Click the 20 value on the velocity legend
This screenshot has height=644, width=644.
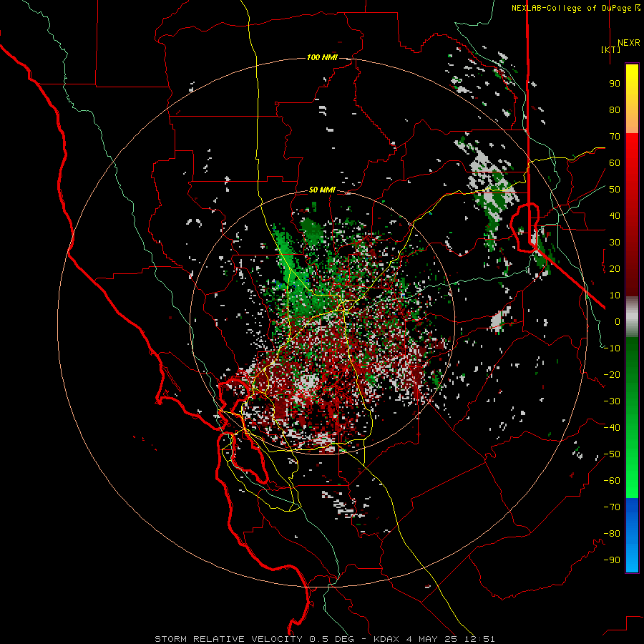[615, 269]
